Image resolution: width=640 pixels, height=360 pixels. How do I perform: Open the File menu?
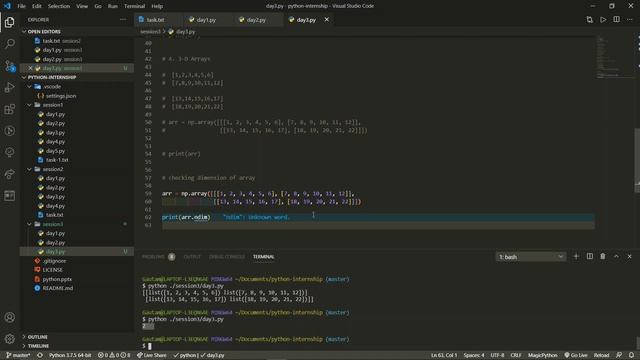22,6
